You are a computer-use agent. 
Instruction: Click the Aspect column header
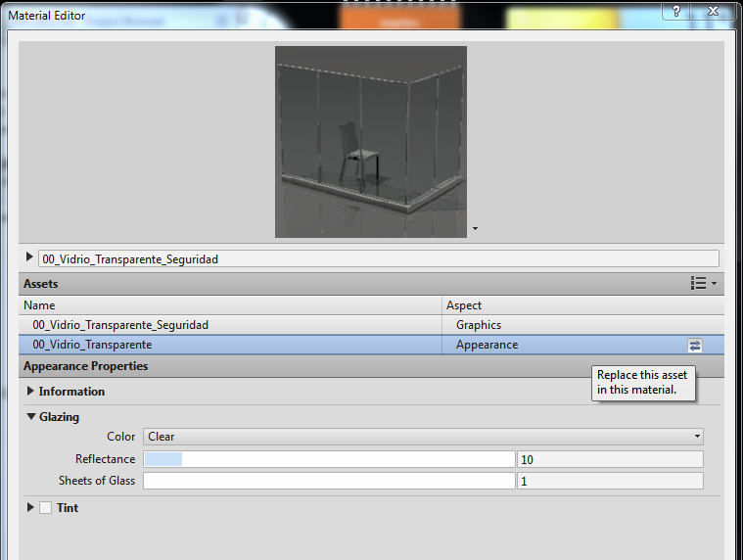[583, 305]
